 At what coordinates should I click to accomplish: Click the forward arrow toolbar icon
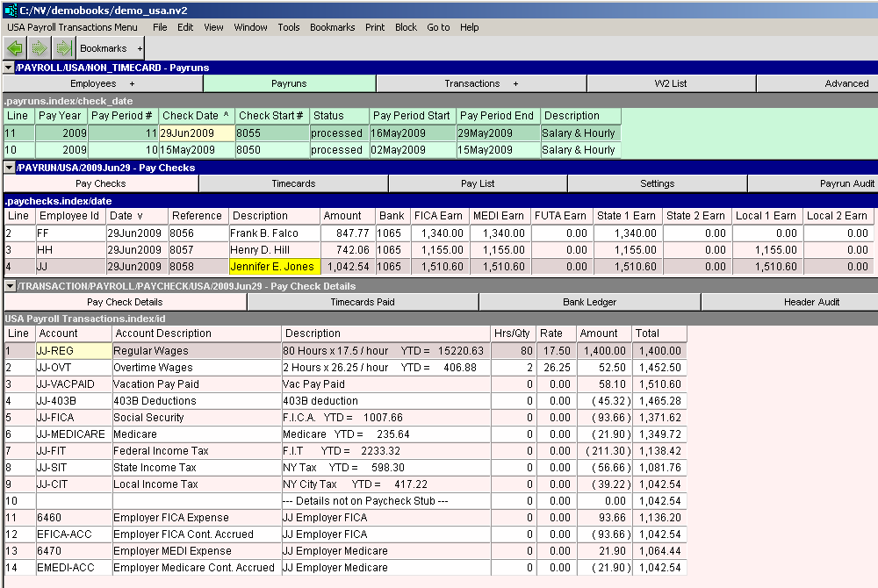tap(40, 48)
